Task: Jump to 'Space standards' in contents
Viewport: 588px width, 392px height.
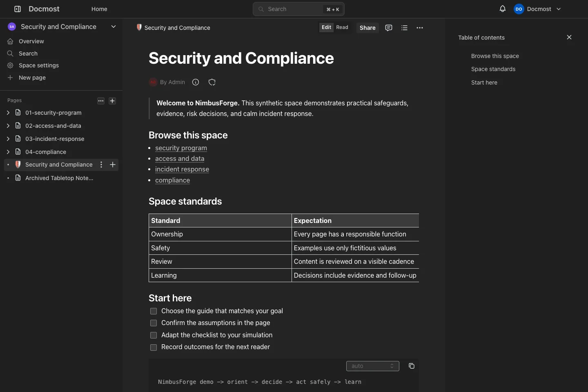Action: [493, 69]
